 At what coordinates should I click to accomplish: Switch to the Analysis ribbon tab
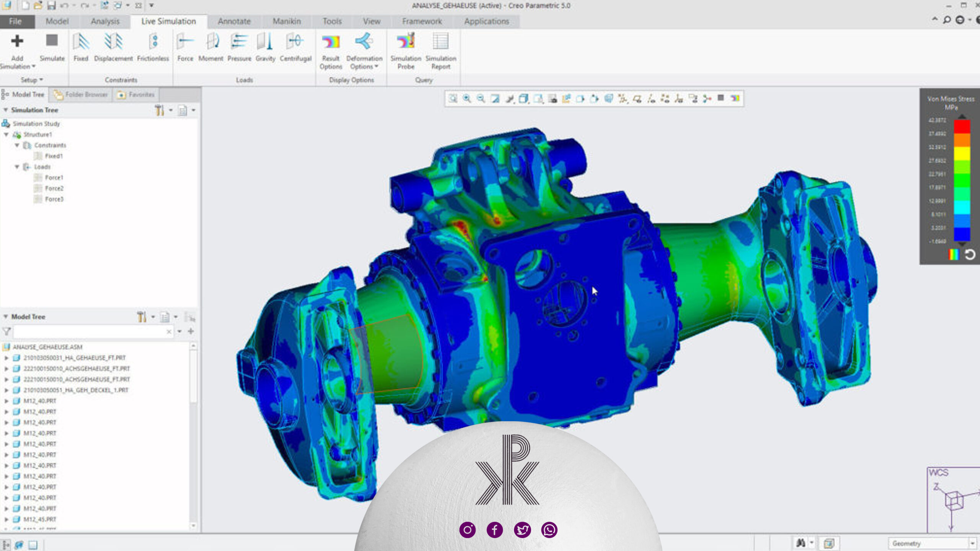tap(105, 21)
